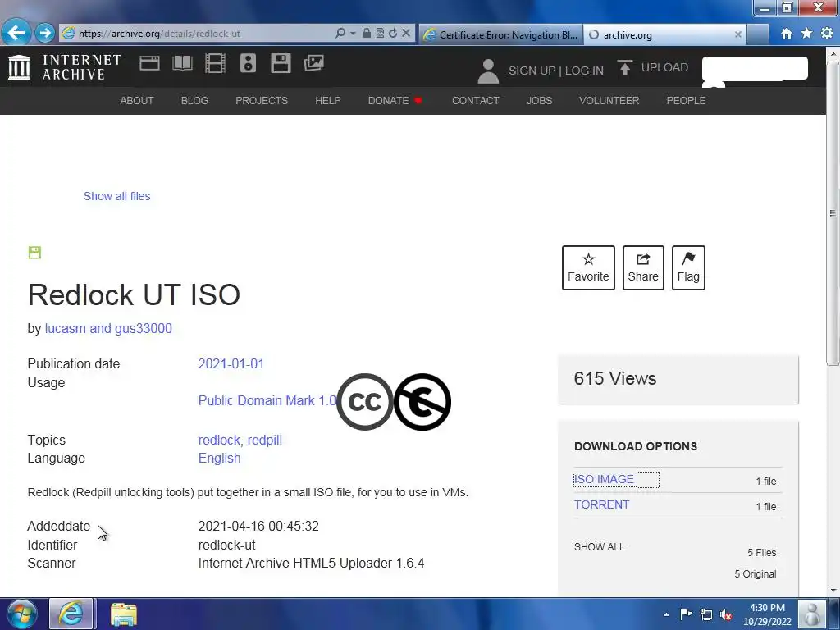The width and height of the screenshot is (840, 630).
Task: Open the JOBS menu item
Action: tap(539, 101)
